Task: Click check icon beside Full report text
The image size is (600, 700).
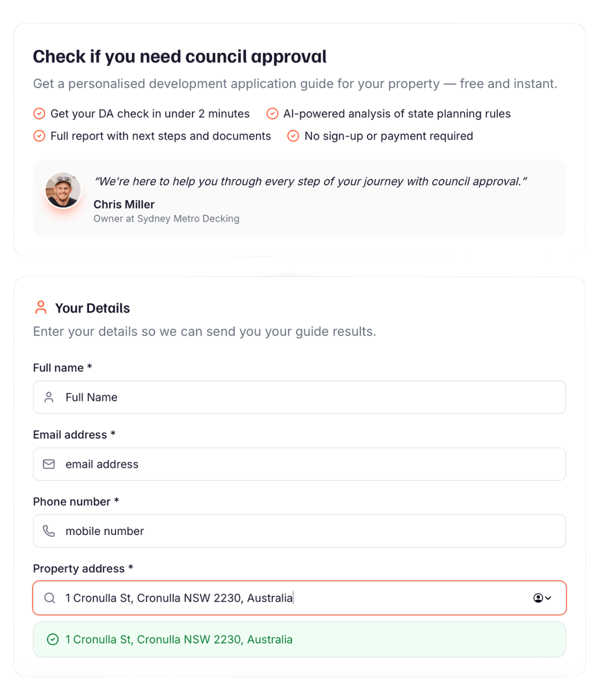Action: click(39, 136)
